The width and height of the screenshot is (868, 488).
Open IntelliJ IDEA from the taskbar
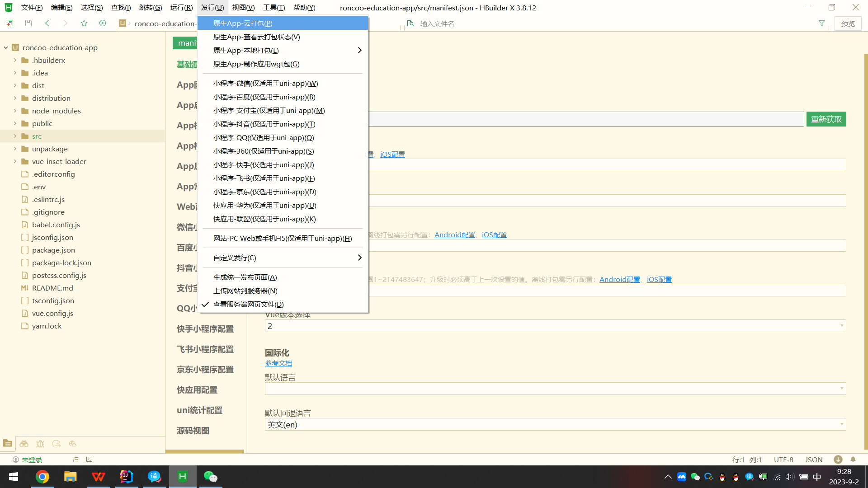tap(126, 477)
